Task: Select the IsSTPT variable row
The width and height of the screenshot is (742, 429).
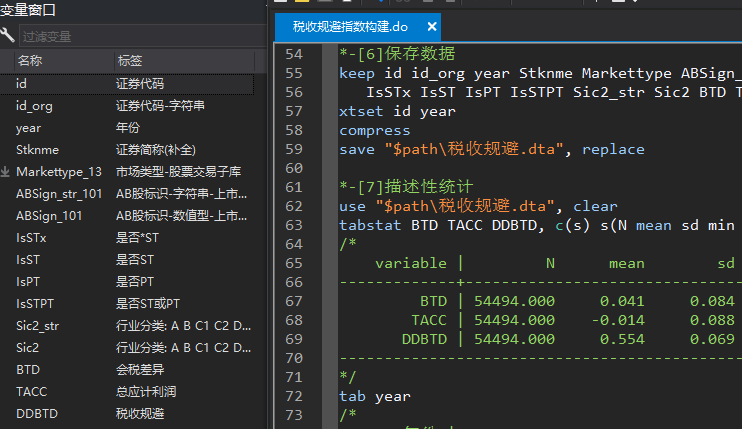Action: click(35, 304)
